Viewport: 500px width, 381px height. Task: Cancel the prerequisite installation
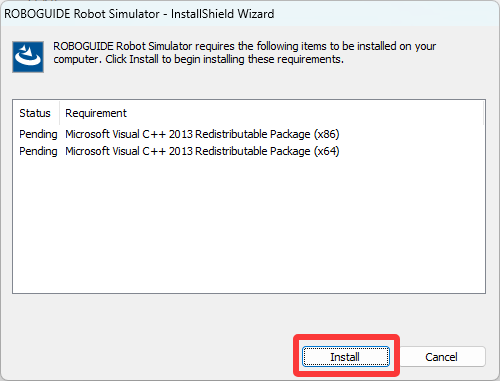point(442,357)
